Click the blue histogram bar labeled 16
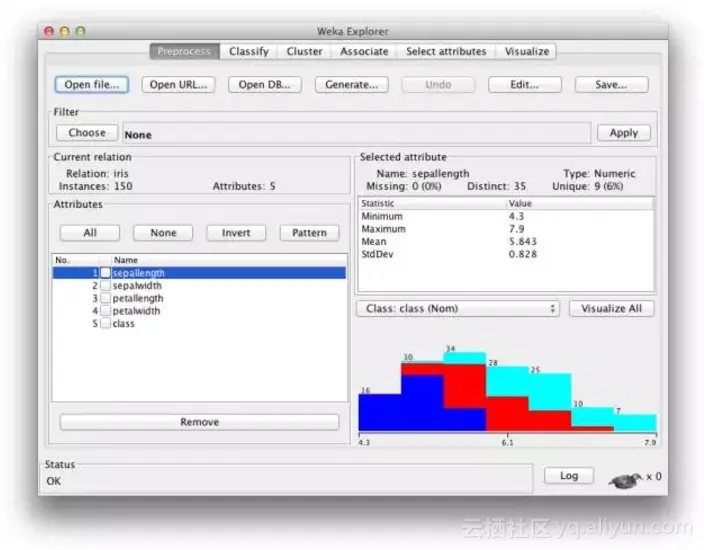Screen dimensions: 704x550 pos(380,413)
